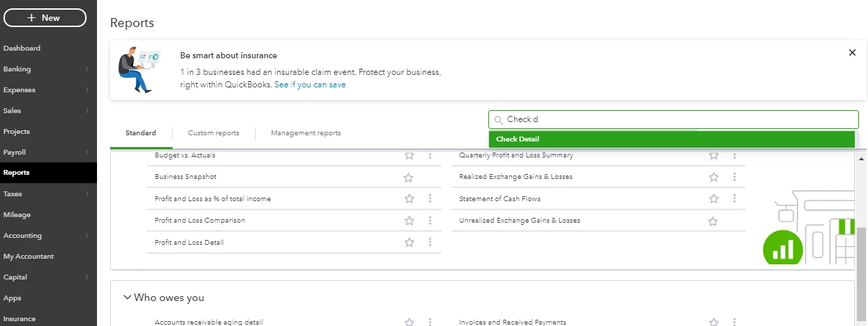Open options for Realized Exchange Gains & Losses
Viewport: 868px width, 326px height.
(x=734, y=178)
